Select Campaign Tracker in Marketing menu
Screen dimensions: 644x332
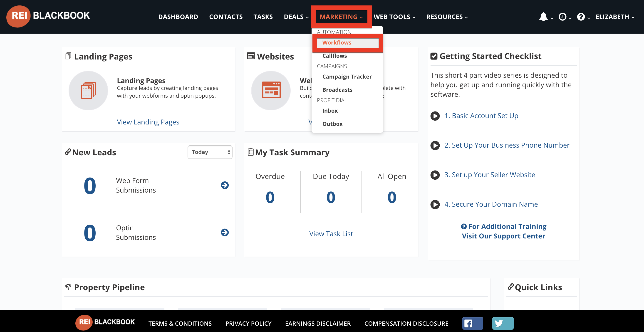tap(347, 77)
